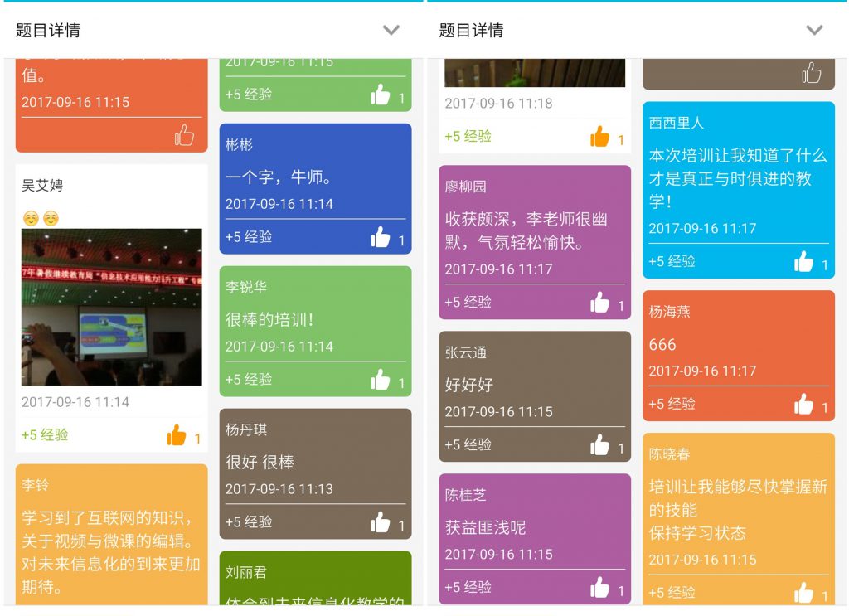Screen dimensions: 849x616
Task: Open the right 题目详情 header
Action: (x=471, y=31)
